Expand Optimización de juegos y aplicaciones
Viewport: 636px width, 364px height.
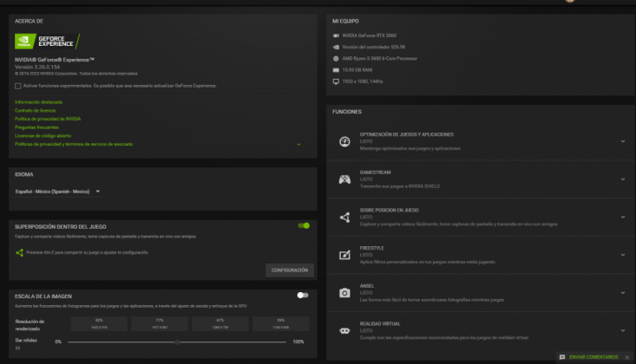[623, 141]
